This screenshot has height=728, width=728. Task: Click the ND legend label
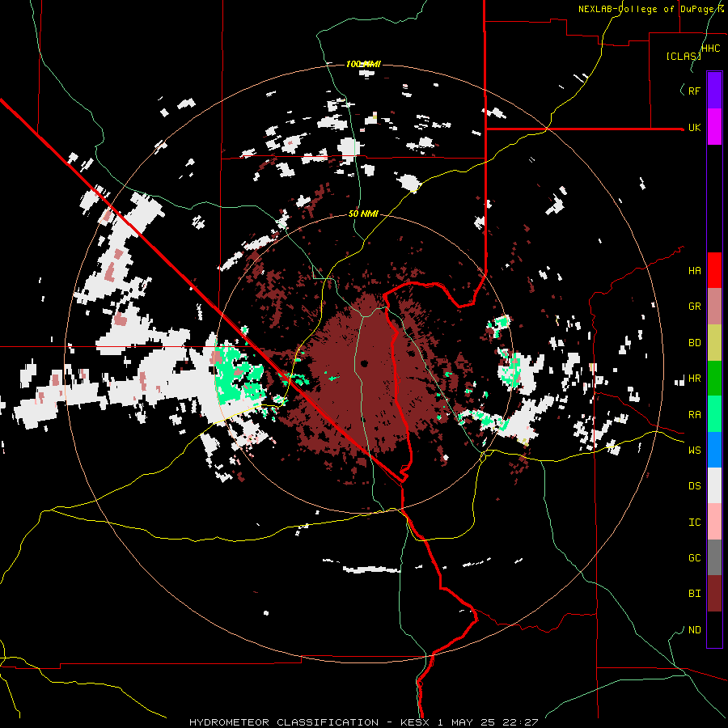pos(694,630)
